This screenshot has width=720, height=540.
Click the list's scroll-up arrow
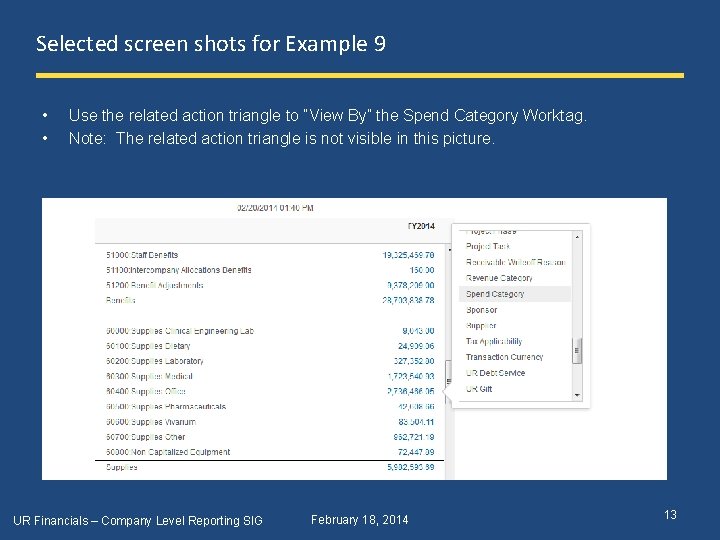577,236
